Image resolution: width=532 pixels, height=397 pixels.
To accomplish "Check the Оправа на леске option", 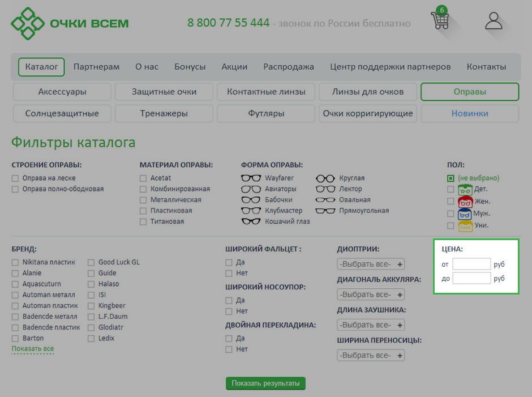I will pyautogui.click(x=15, y=178).
